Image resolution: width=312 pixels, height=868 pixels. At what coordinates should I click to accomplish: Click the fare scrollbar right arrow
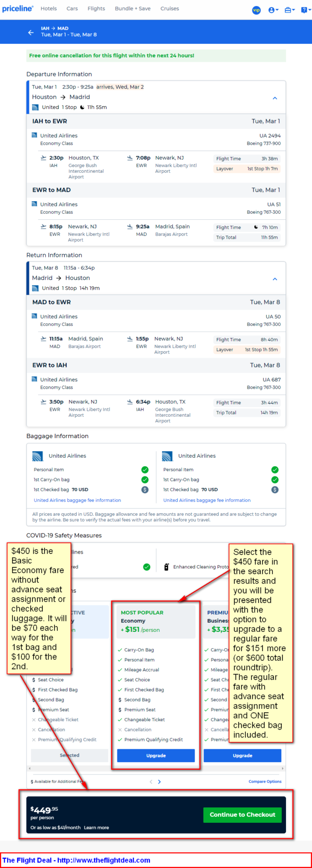pos(283,768)
